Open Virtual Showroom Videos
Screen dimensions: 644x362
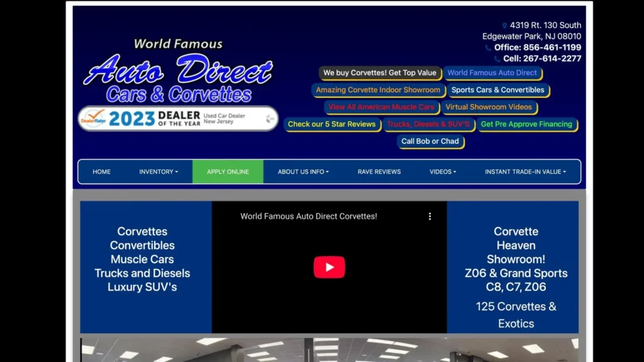tap(489, 107)
